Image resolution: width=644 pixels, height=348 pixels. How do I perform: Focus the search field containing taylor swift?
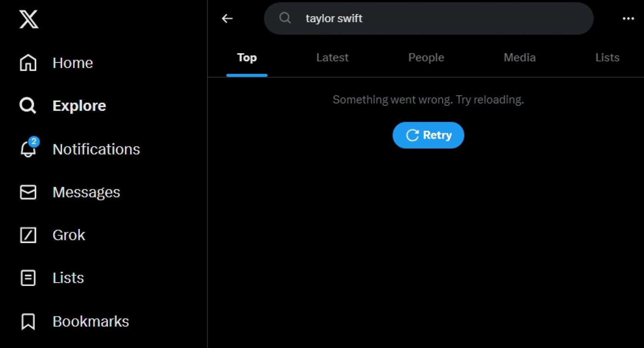tap(436, 18)
